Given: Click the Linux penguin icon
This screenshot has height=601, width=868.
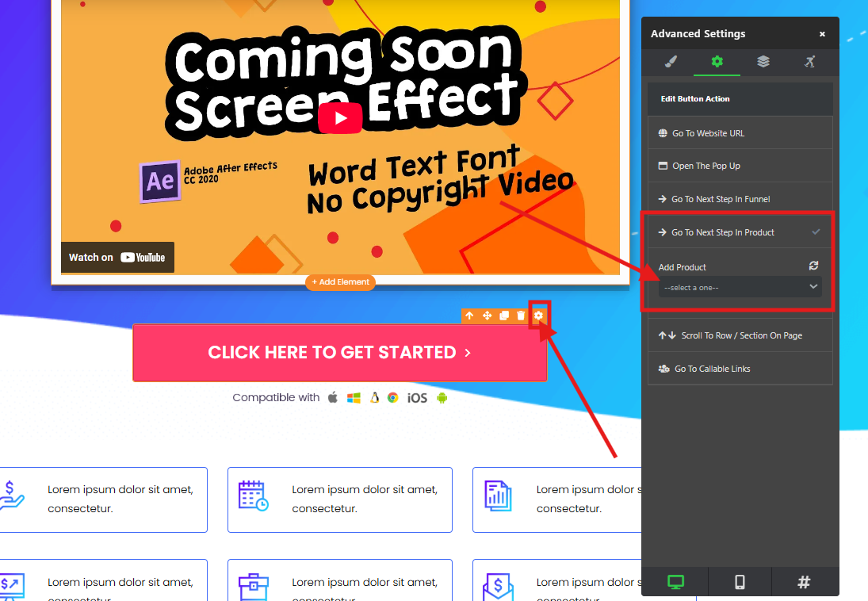Looking at the screenshot, I should [x=375, y=397].
